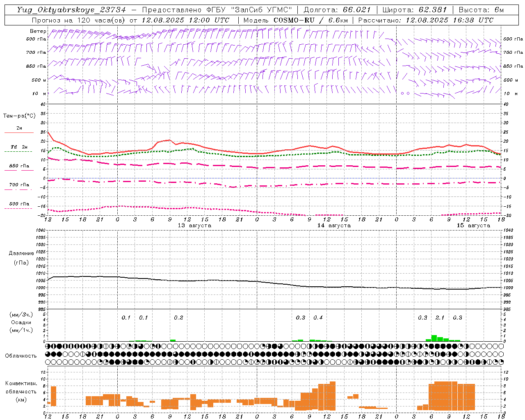The height and width of the screenshot is (420, 525).
Task: Click the pink dotted sample under the 500 гПа temperature legend
Action: tap(18, 209)
